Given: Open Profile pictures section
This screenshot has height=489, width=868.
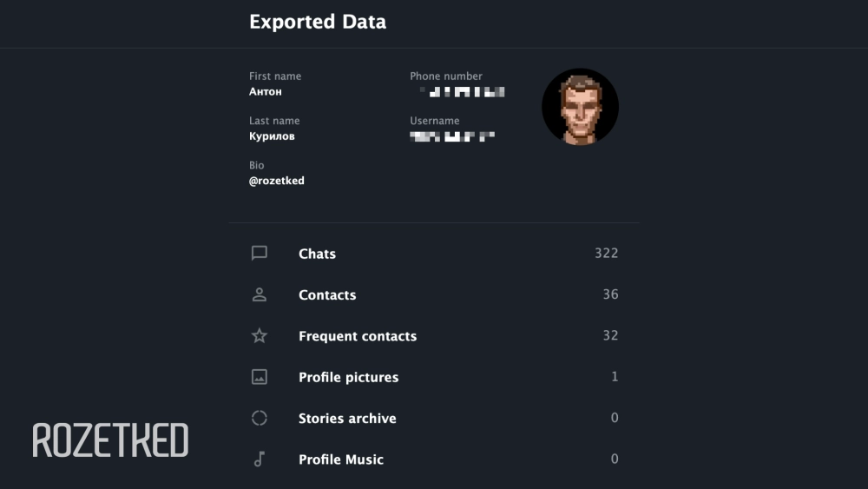Looking at the screenshot, I should pos(348,378).
